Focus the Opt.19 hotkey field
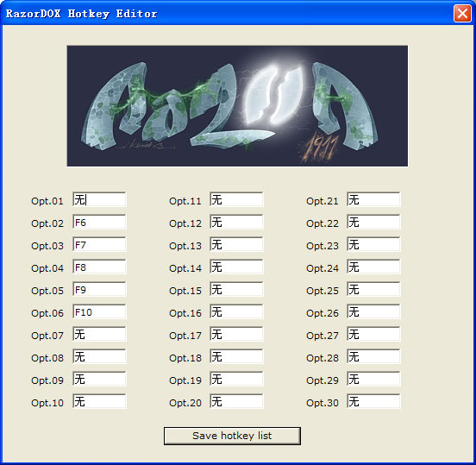The image size is (476, 465). pos(237,380)
